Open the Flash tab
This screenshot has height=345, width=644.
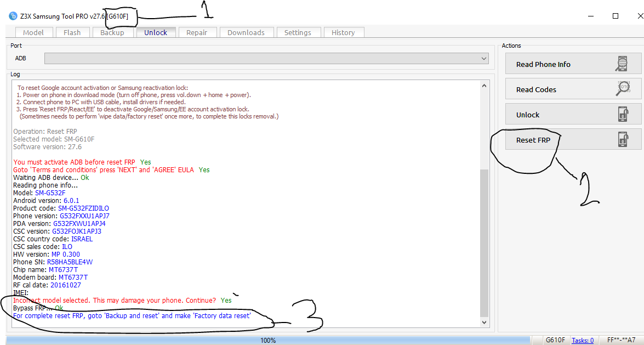click(72, 32)
